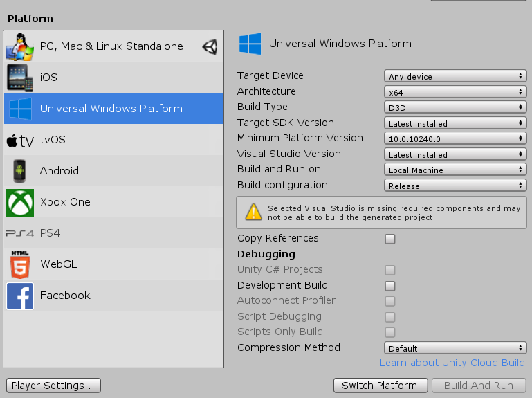Click the PS4 logo icon
Viewport: 532px width, 398px height.
click(x=20, y=233)
